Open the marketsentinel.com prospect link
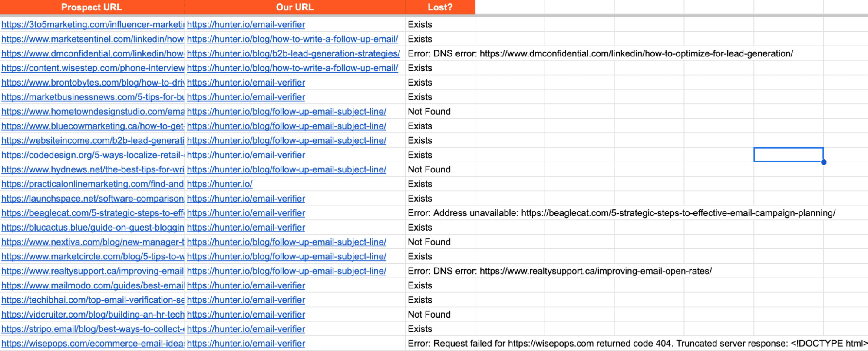Viewport: 868px width, 351px height. pos(92,39)
